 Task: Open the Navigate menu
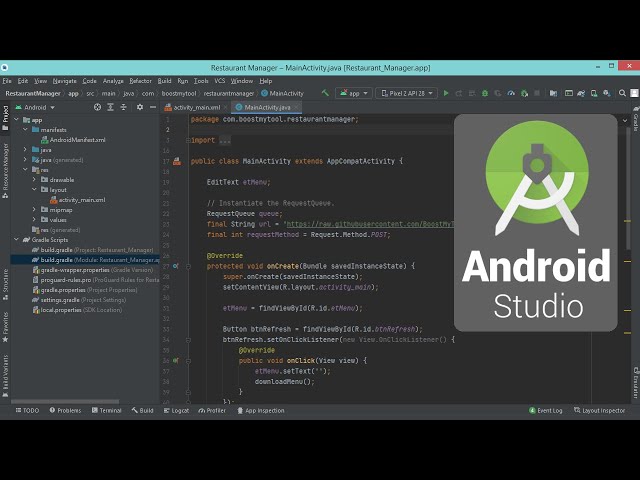(64, 81)
